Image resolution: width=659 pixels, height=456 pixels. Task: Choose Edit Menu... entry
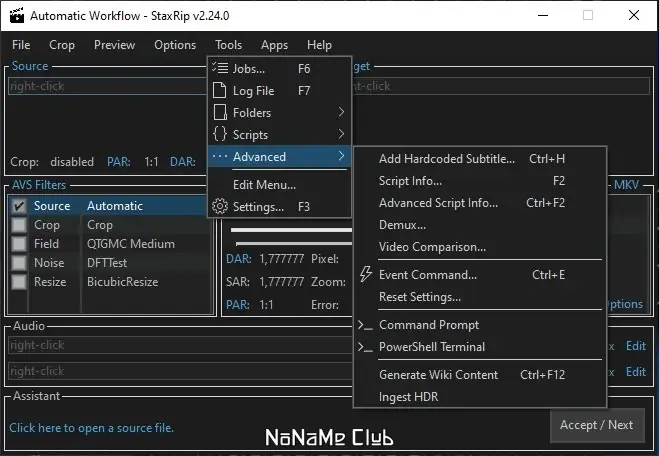coord(279,185)
